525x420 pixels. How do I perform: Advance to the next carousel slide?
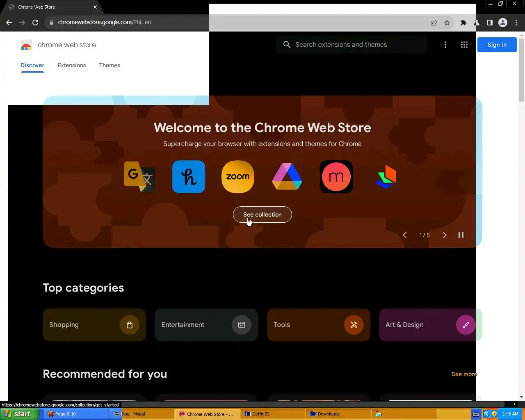(444, 235)
